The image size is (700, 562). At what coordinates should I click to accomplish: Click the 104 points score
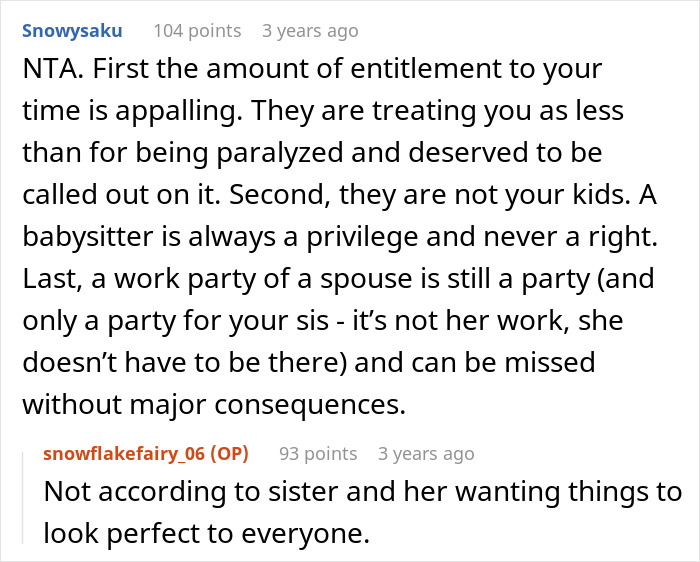[x=197, y=31]
